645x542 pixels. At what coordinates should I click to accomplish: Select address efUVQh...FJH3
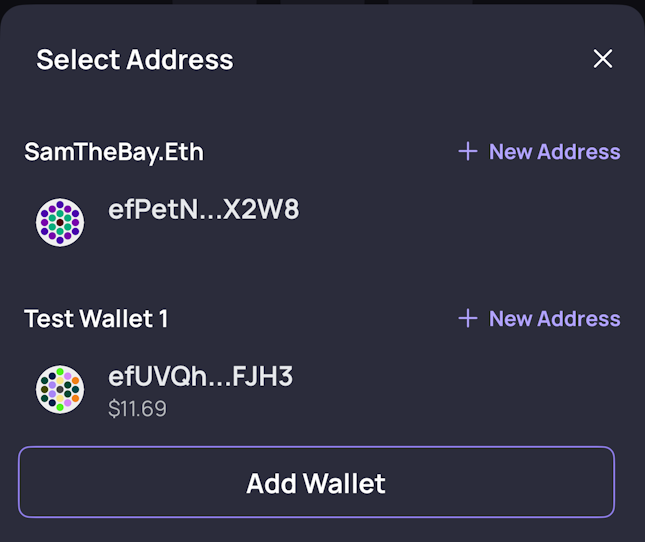(x=200, y=377)
